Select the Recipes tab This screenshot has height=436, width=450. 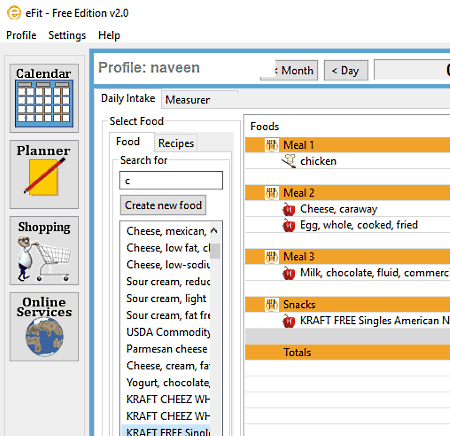pos(176,143)
